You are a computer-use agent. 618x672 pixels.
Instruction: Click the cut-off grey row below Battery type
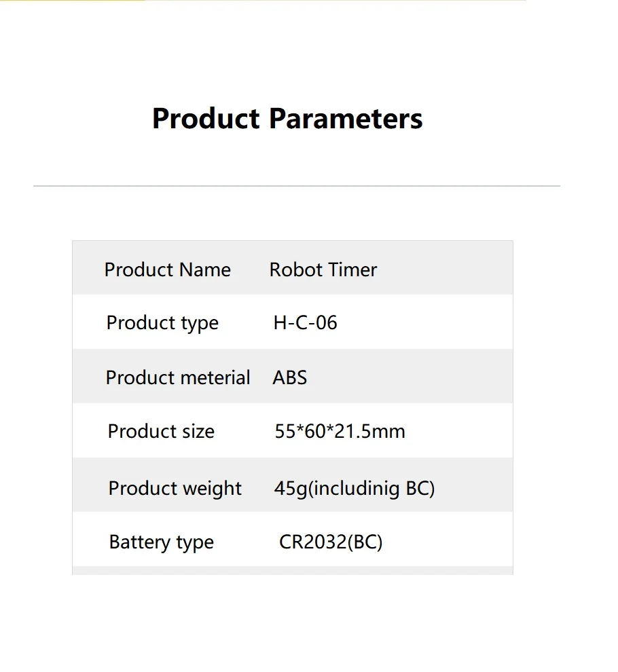[x=292, y=571]
